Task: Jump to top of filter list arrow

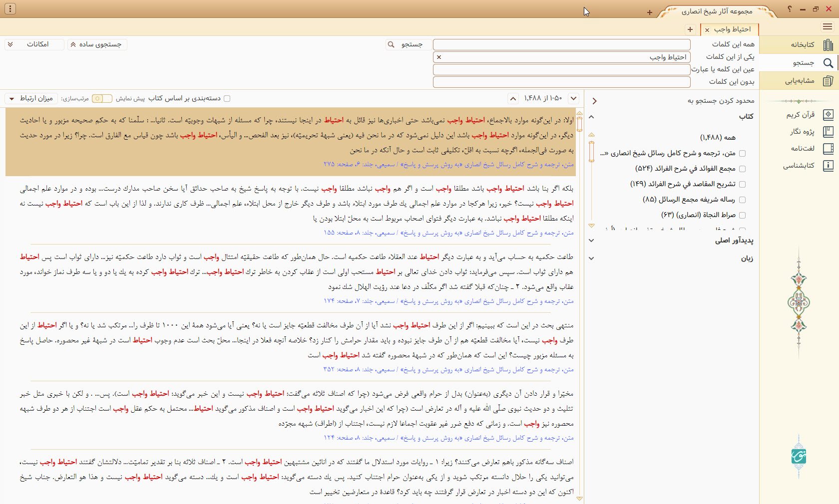Action: point(591,134)
